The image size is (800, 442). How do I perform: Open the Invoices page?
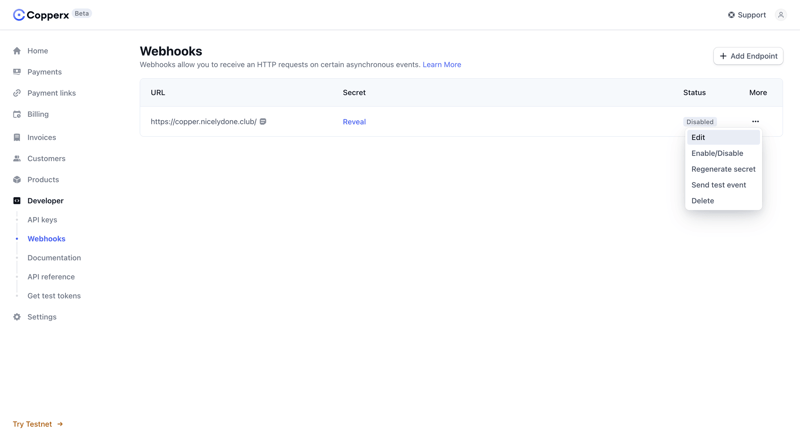(42, 137)
